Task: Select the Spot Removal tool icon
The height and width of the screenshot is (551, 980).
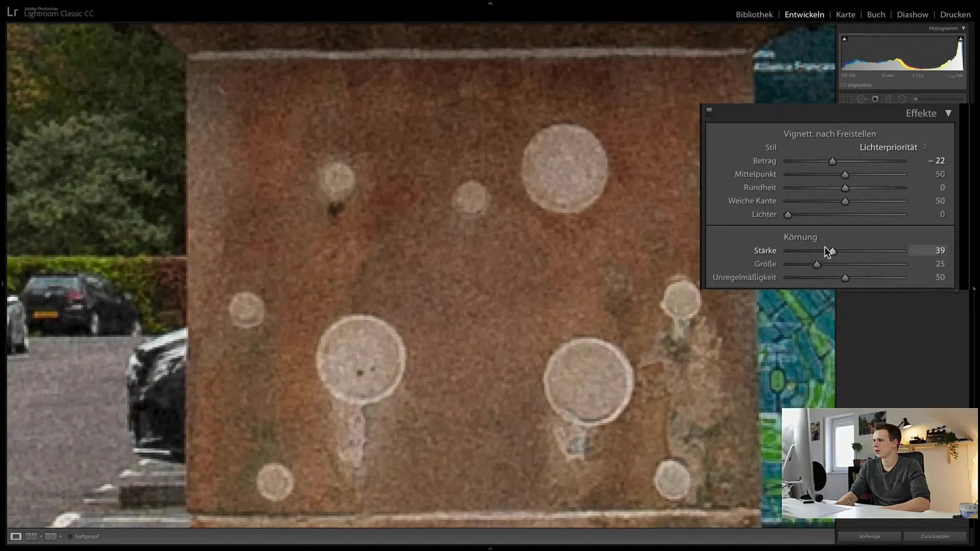Action: (x=862, y=99)
